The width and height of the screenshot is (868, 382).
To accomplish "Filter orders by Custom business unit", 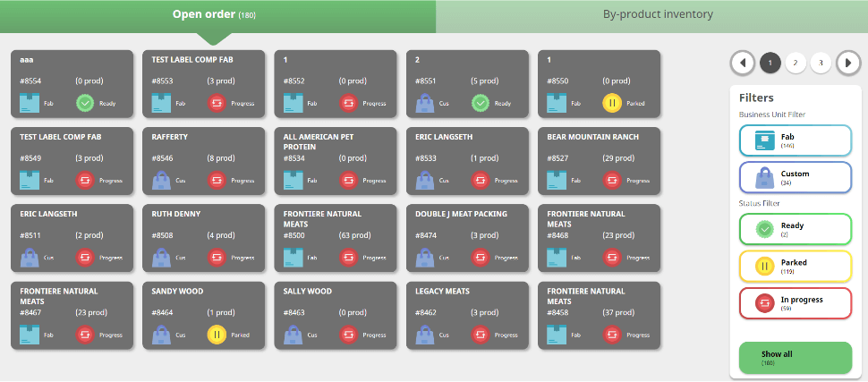I will pos(795,178).
